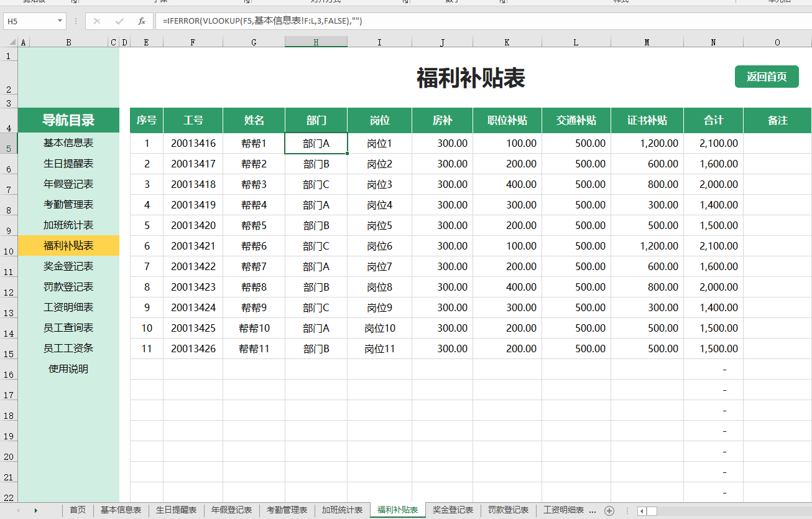Open the Name Box dropdown
Screen dimensions: 812x519
[x=60, y=21]
